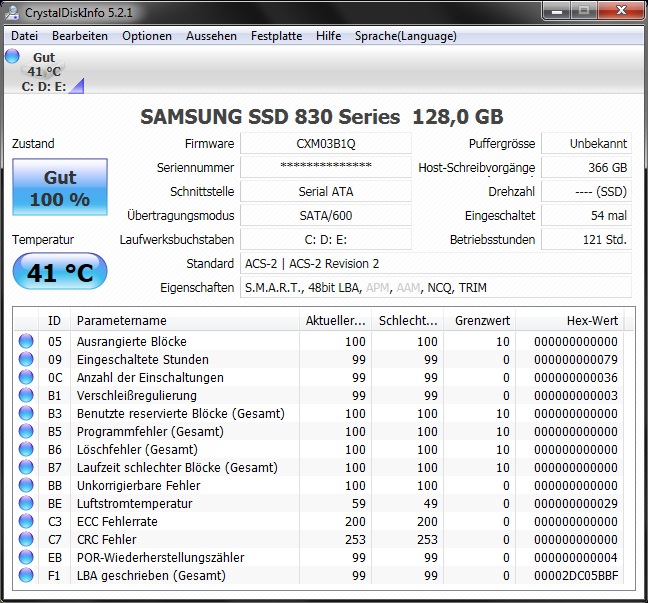This screenshot has width=648, height=603.
Task: Click hex value 00002DC05BBF
Action: [576, 575]
